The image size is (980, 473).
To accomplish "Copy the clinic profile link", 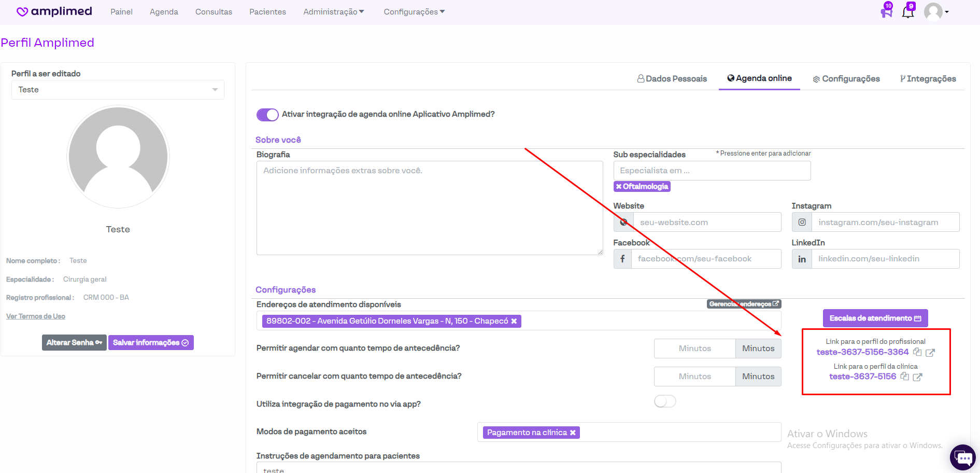I will tap(904, 377).
